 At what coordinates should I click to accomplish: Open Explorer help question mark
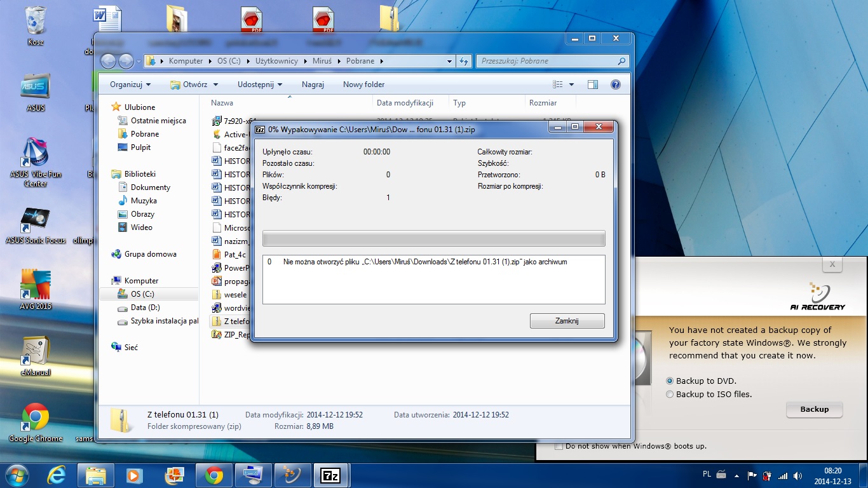tap(615, 85)
